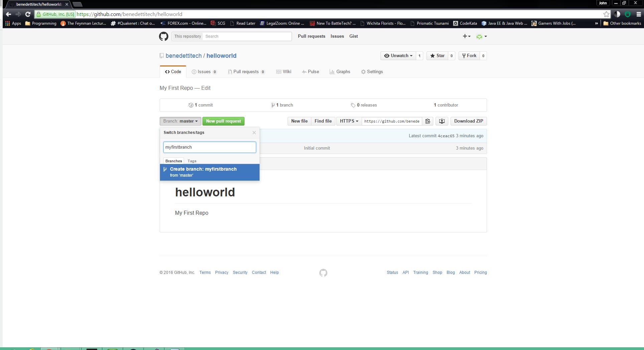Viewport: 644px width, 350px height.
Task: Open the HTTPS clone protocol dropdown
Action: click(349, 121)
